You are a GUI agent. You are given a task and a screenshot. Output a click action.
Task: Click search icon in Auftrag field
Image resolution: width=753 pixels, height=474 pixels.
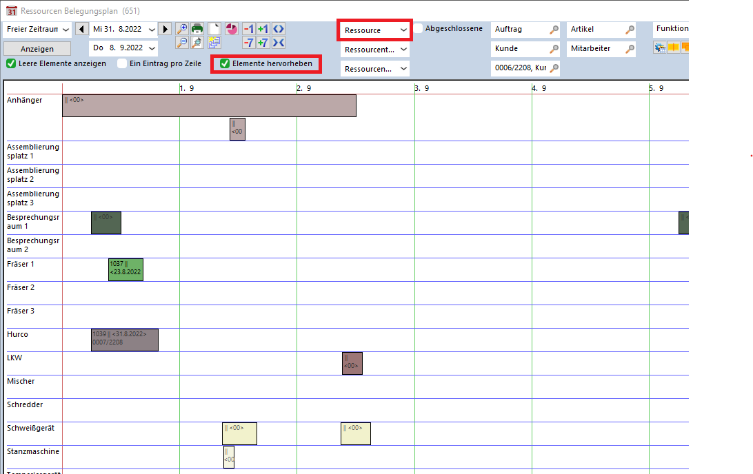[x=553, y=29]
